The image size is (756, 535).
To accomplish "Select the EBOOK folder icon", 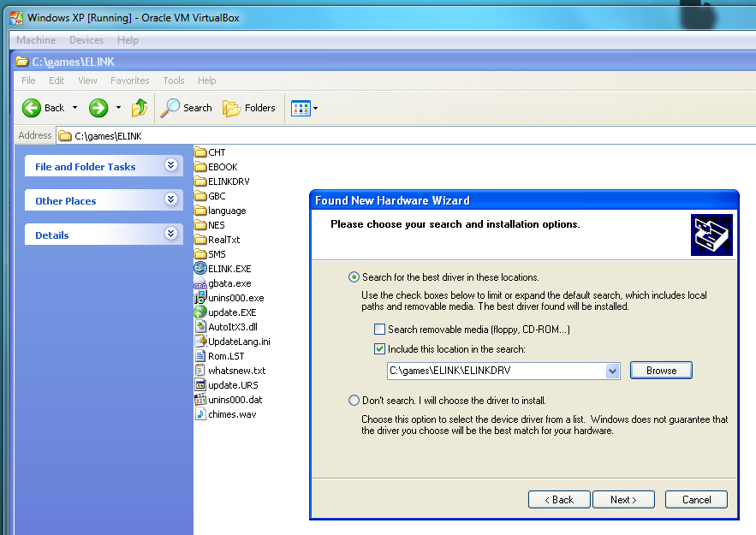I will (200, 167).
